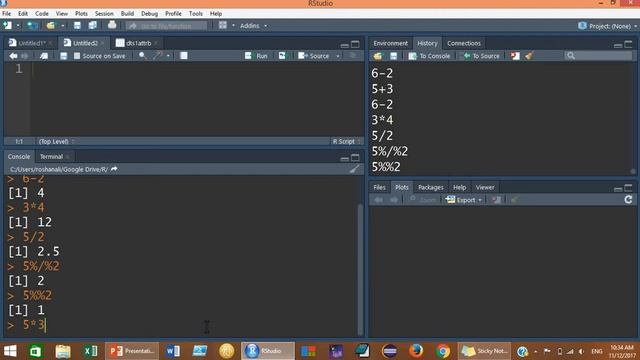640x360 pixels.
Task: Go back to previous source location
Action: coord(13,56)
